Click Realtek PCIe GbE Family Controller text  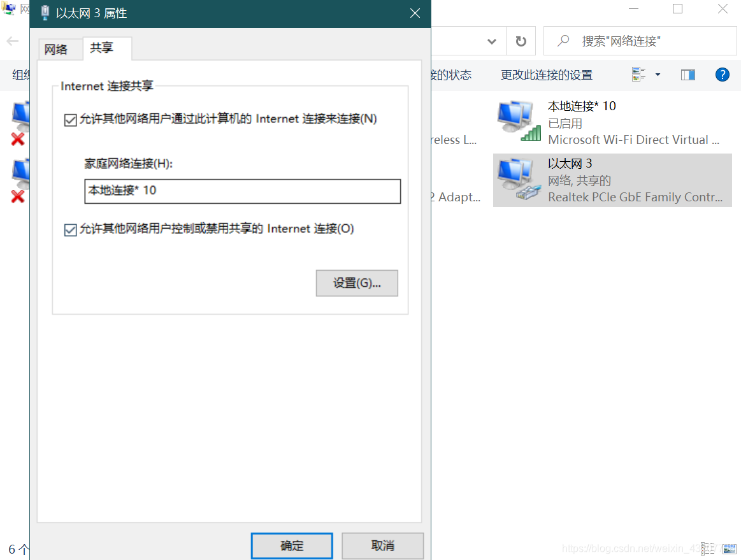[635, 197]
